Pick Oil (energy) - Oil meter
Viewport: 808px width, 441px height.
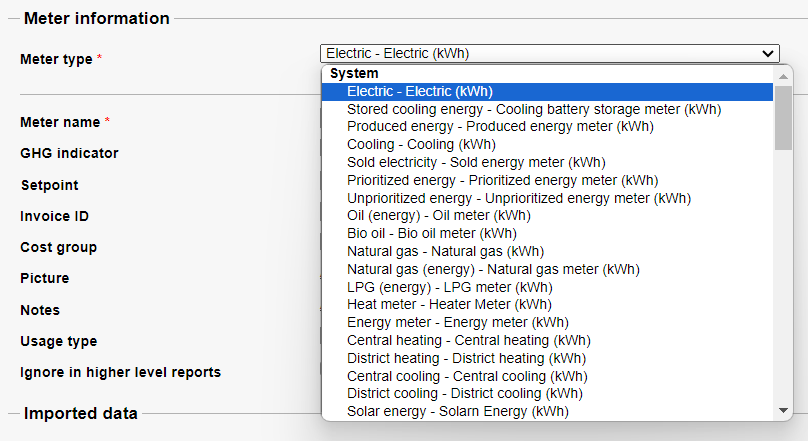pyautogui.click(x=439, y=215)
